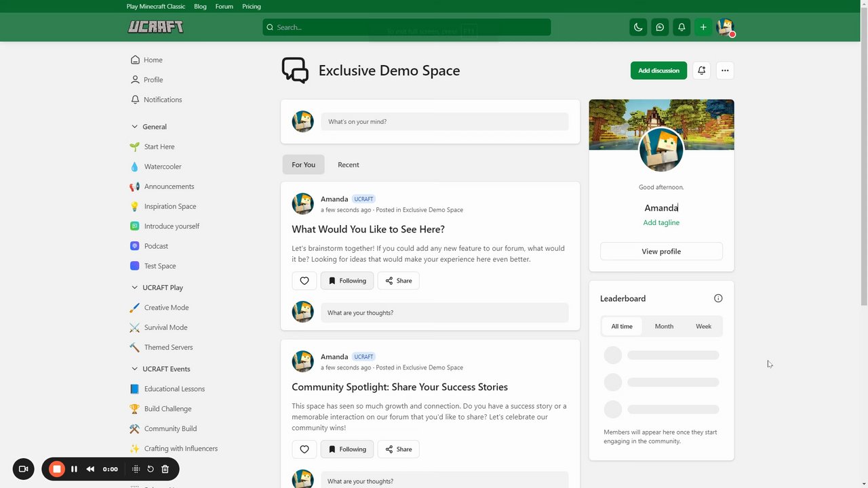The image size is (868, 488).
Task: Select Week leaderboard tab
Action: [x=703, y=326]
